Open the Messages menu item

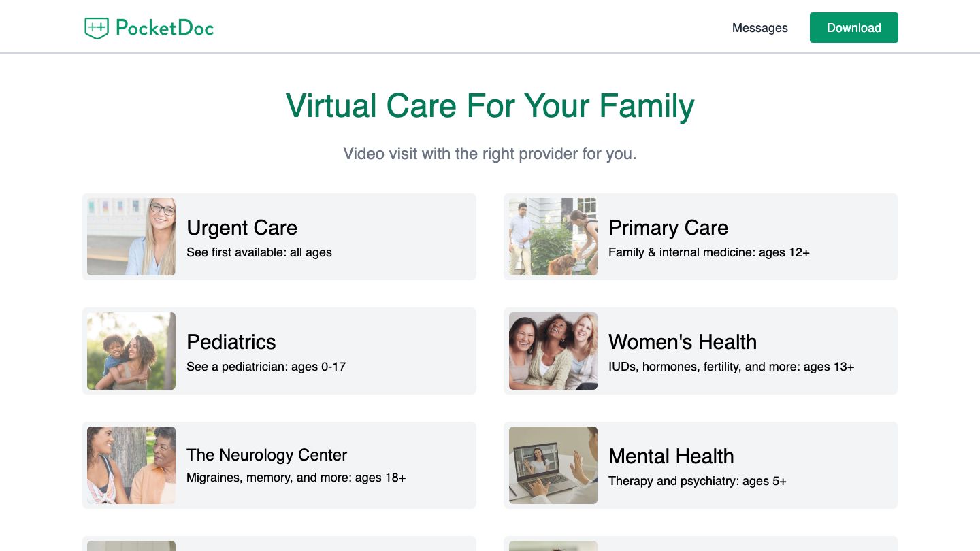[759, 28]
